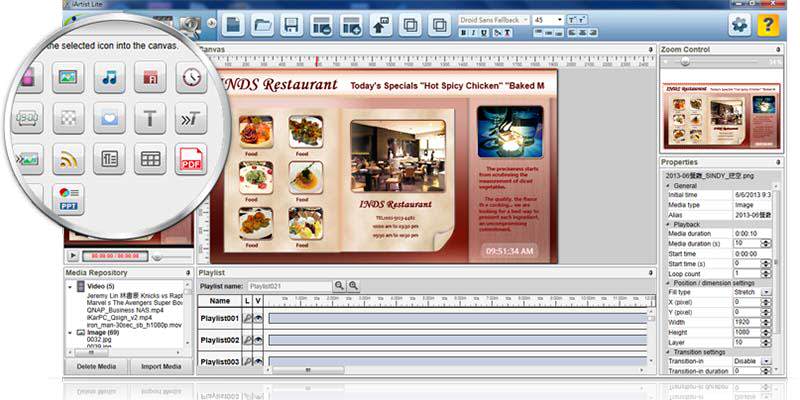Screen dimensions: 800x400
Task: Save project with the floppy disk icon
Action: pos(291,24)
